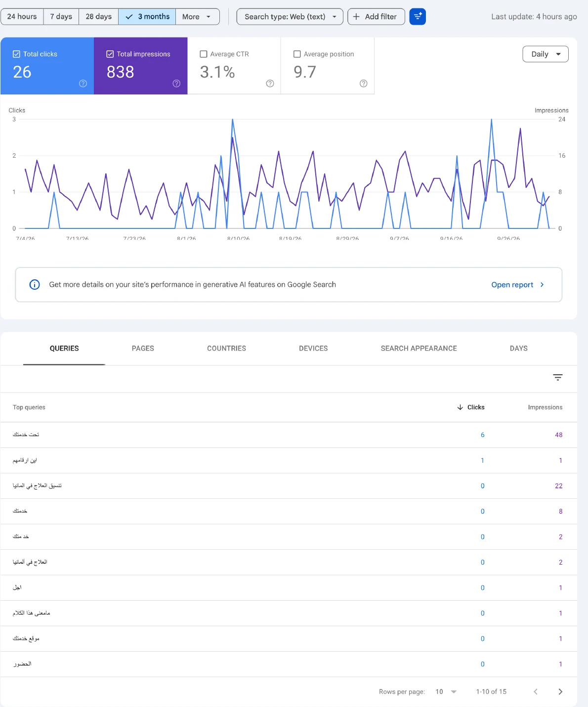Go to next page of queries
588x707 pixels.
[560, 692]
